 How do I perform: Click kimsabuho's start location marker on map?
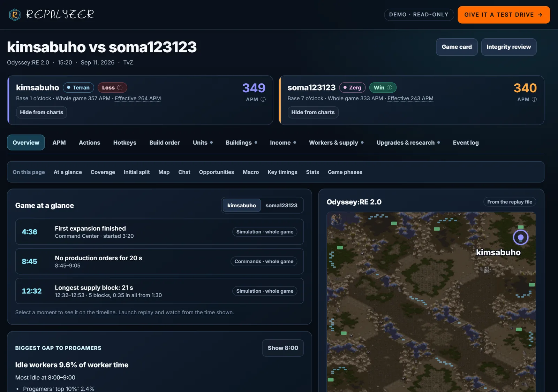pyautogui.click(x=521, y=237)
